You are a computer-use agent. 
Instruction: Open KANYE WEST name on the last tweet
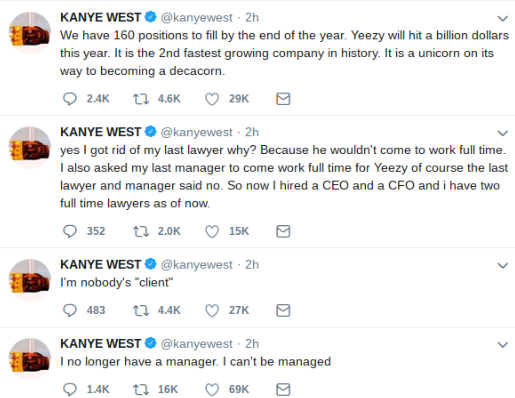pos(100,343)
